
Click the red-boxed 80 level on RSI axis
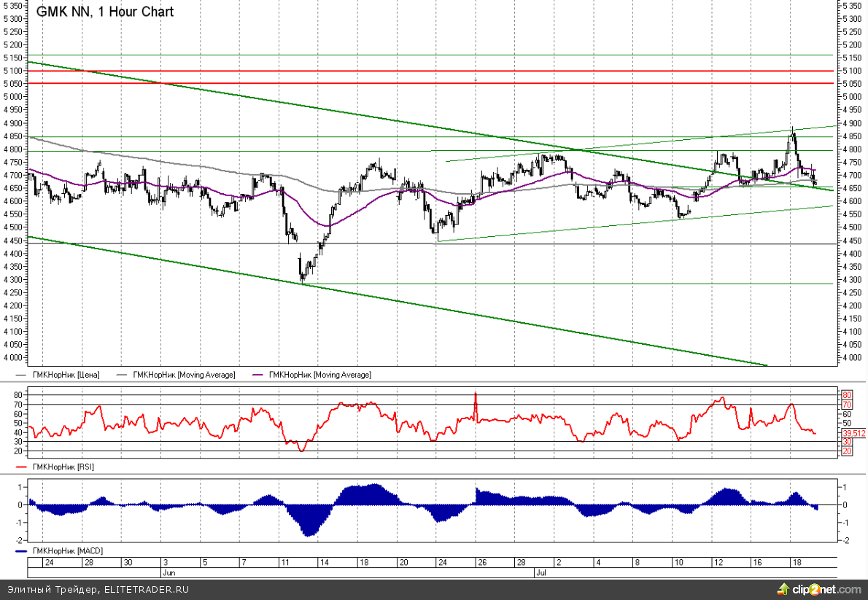tap(847, 394)
